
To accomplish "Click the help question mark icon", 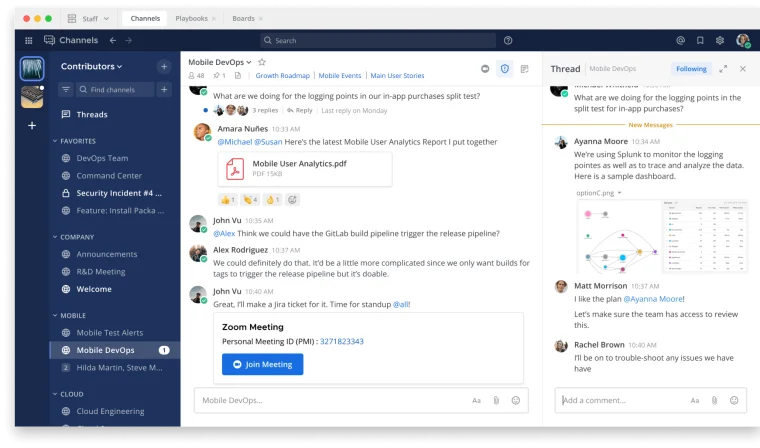I will tap(508, 40).
